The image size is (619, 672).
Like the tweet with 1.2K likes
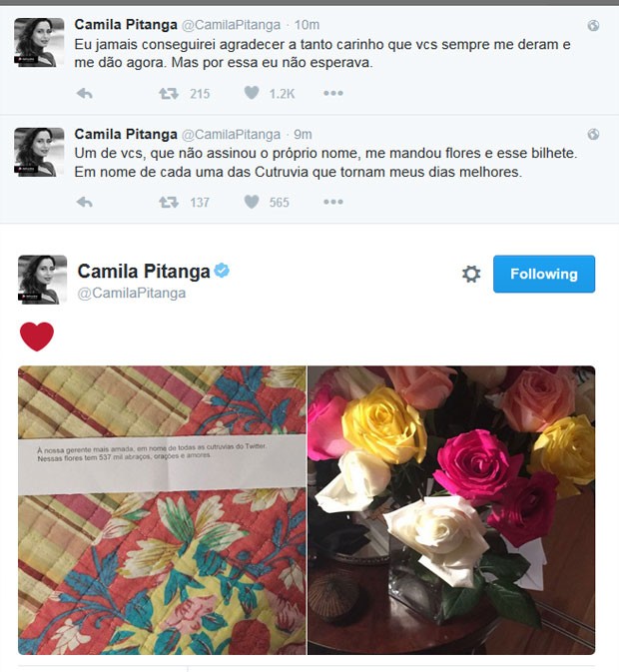click(x=252, y=93)
